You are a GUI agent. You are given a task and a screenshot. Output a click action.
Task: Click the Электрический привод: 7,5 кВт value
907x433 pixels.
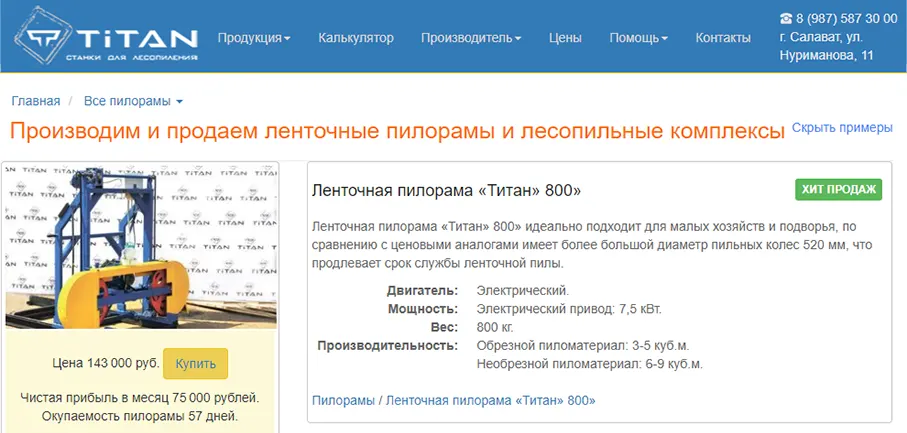pos(569,309)
